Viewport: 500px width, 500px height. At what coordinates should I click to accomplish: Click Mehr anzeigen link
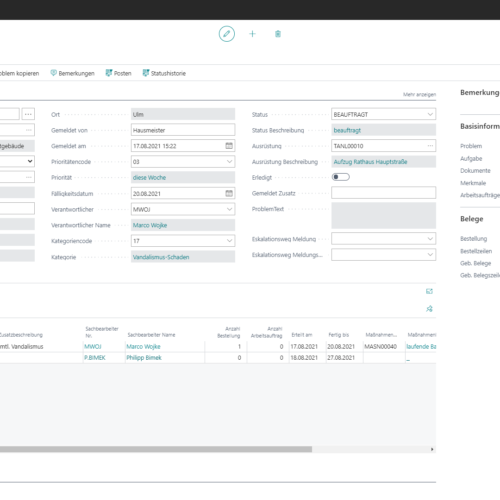(419, 95)
